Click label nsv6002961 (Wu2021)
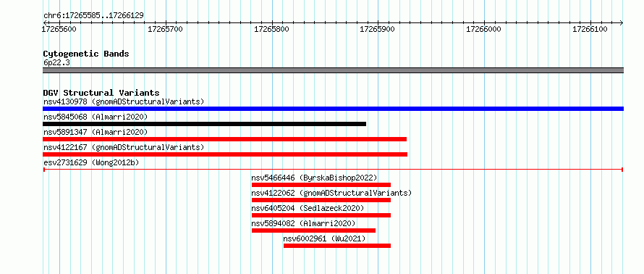644x274 pixels. coord(324,238)
